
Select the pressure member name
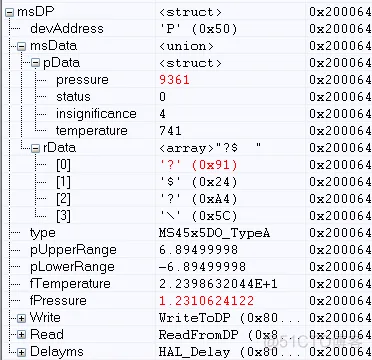(82, 80)
